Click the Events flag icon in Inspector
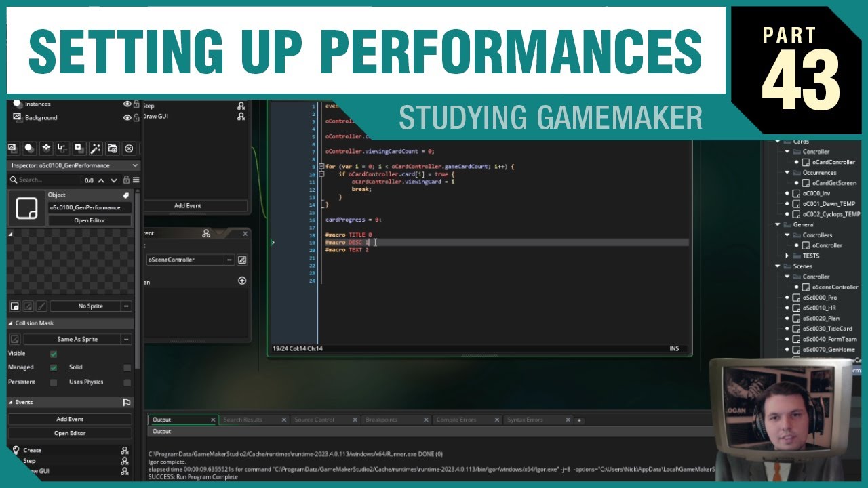868x488 pixels. coord(126,402)
